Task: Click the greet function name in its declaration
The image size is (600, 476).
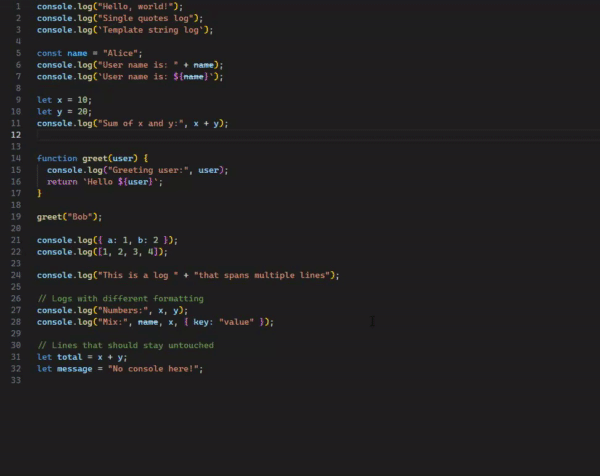Action: tap(95, 158)
